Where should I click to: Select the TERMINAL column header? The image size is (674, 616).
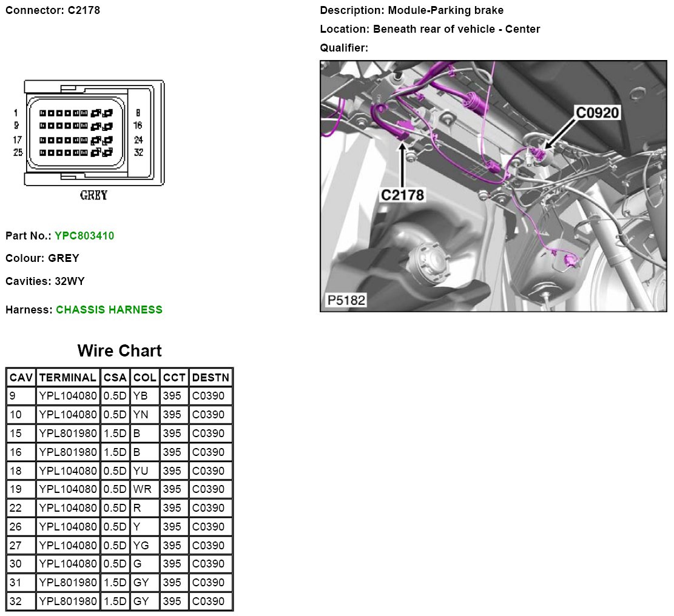(67, 378)
